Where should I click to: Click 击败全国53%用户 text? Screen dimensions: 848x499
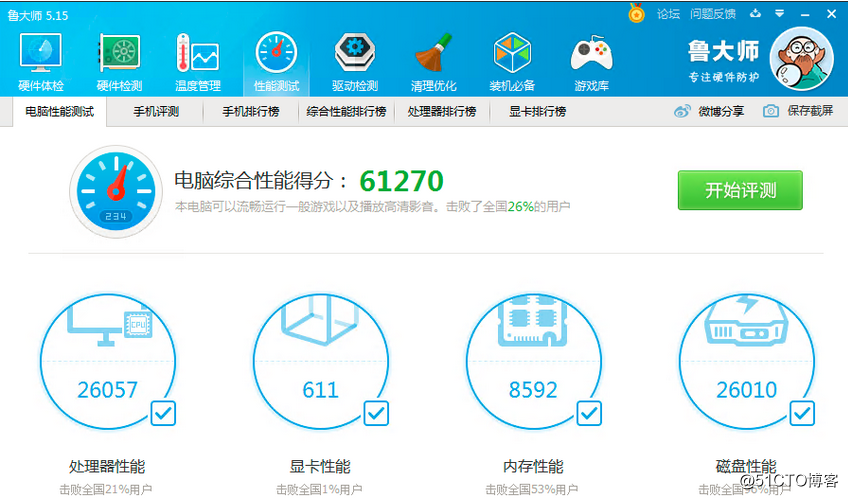tap(532, 490)
